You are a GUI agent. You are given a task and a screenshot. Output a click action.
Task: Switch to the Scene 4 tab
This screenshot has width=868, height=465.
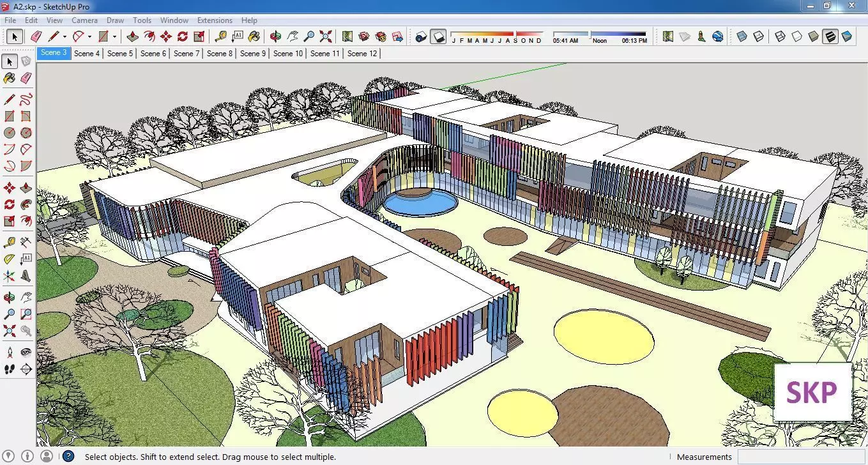87,54
